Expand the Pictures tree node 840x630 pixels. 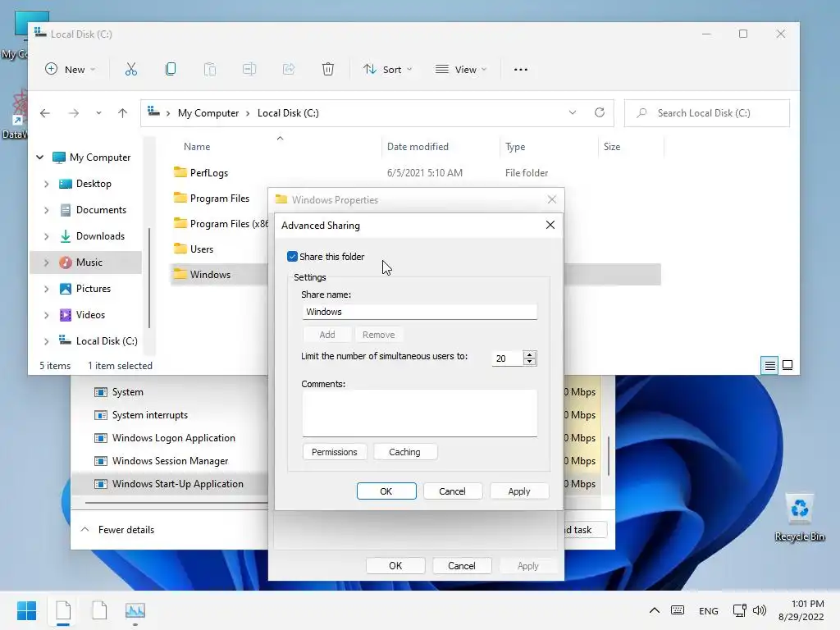(46, 289)
